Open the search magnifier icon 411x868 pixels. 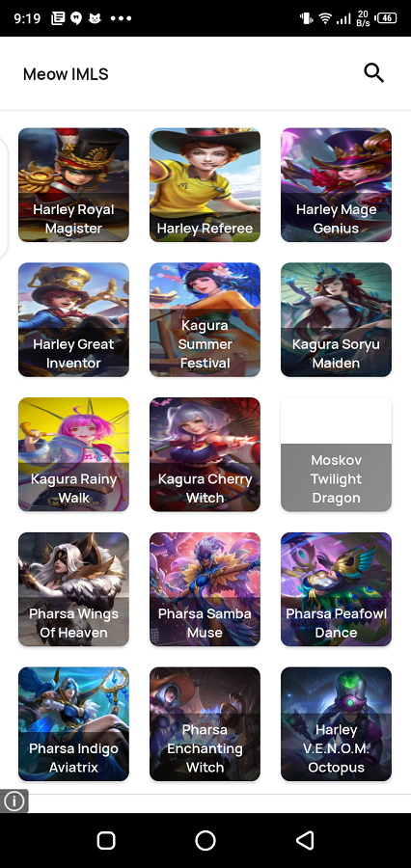pos(374,73)
